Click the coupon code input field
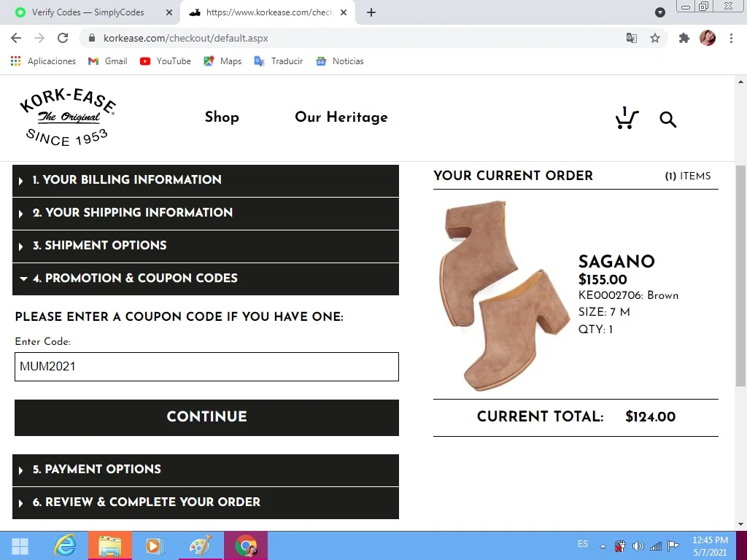Image resolution: width=747 pixels, height=560 pixels. [206, 367]
